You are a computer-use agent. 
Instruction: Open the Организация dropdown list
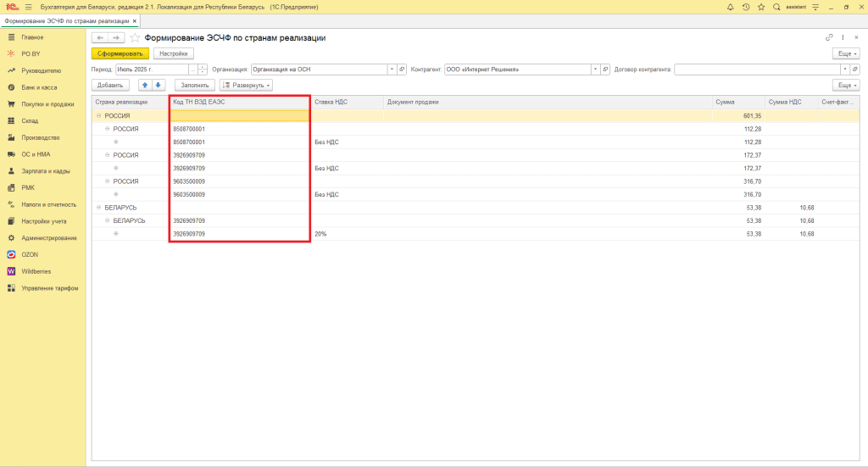tap(391, 69)
